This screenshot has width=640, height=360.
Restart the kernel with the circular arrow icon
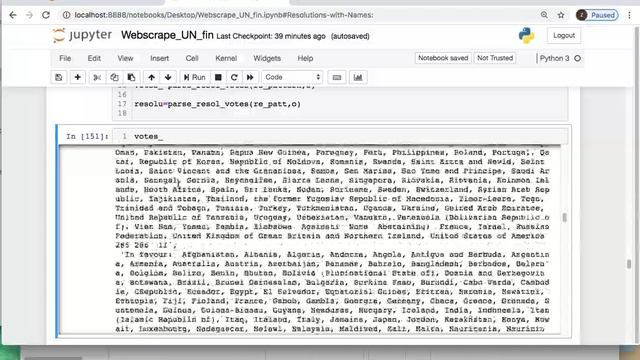coord(234,77)
